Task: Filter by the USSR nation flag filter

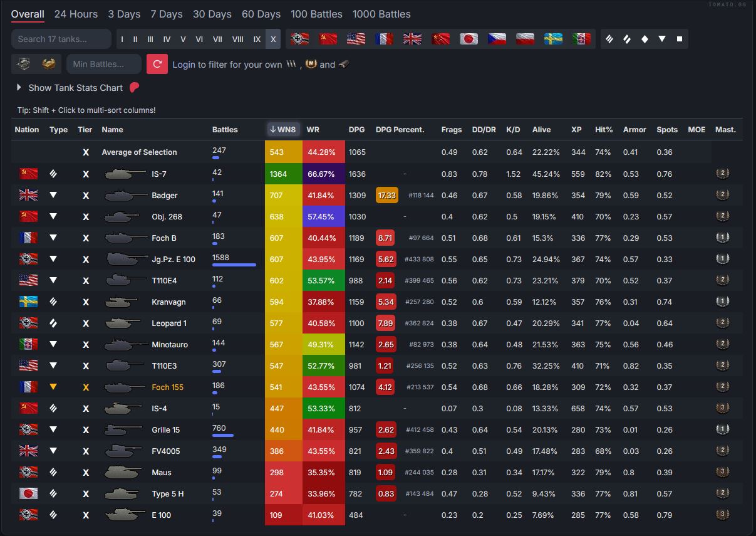Action: tap(328, 39)
